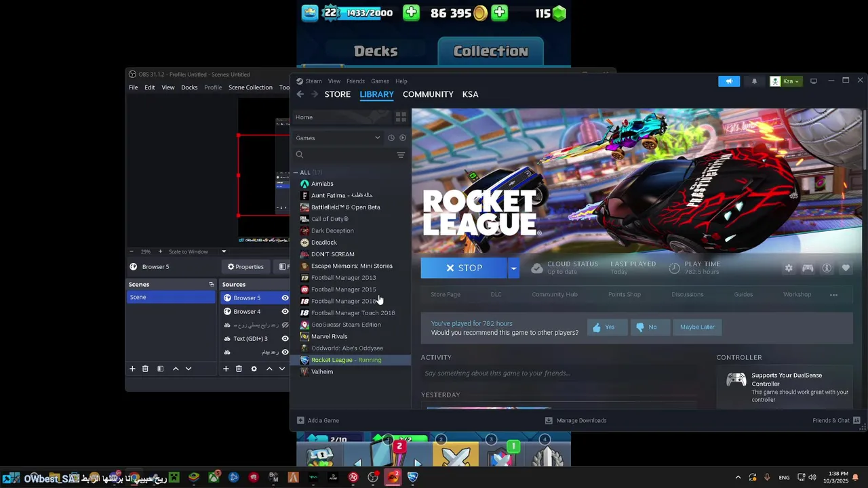
Task: Open Steam menu in Steam window
Action: (x=313, y=81)
